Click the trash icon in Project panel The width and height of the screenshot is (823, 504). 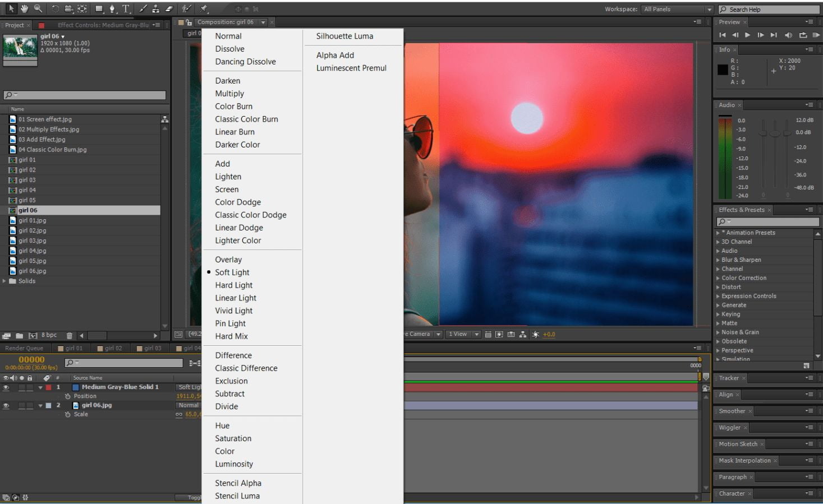point(70,335)
